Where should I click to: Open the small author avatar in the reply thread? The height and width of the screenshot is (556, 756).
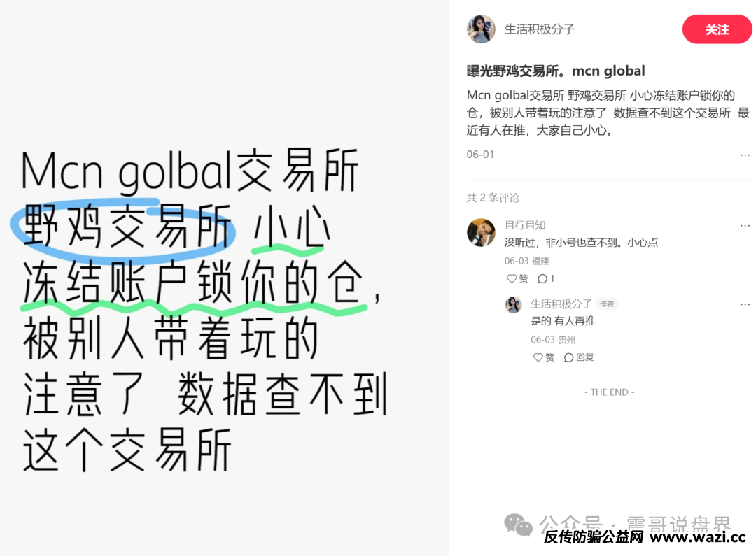coord(513,304)
